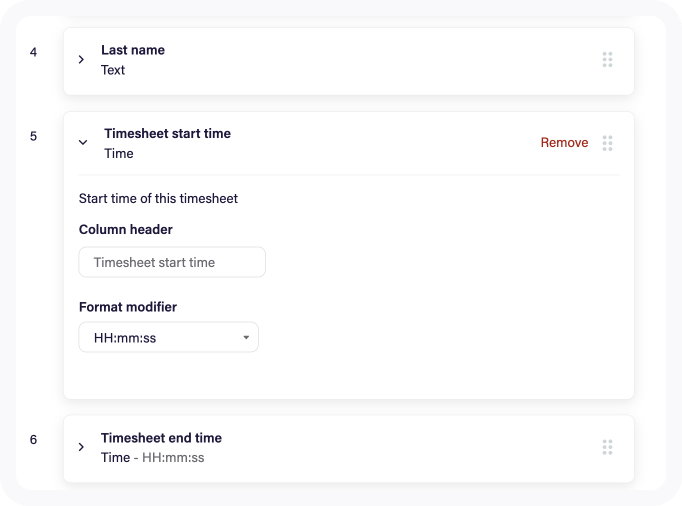
Task: Click row number 5 label
Action: (33, 136)
